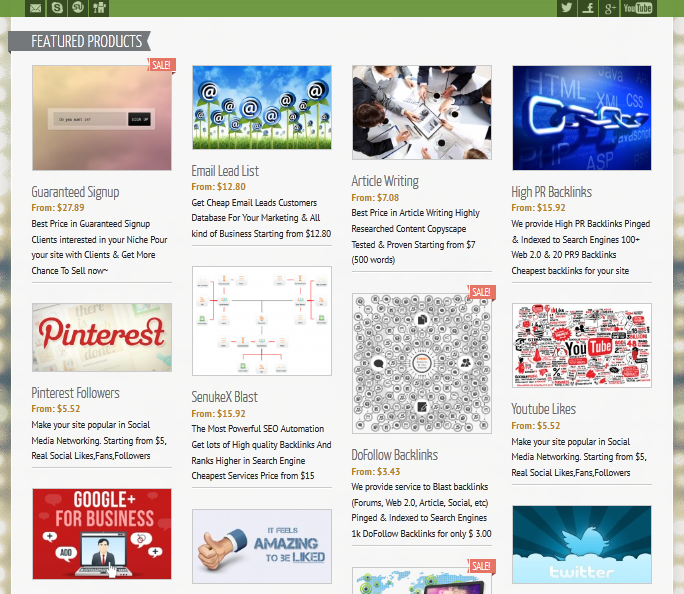
Task: Open the Article Writing meeting photo
Action: (422, 113)
